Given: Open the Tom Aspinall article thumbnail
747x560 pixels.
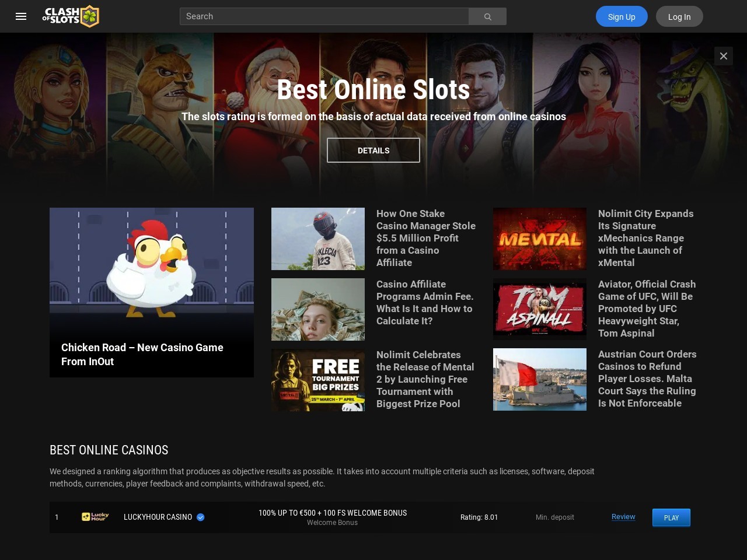Looking at the screenshot, I should (540, 309).
